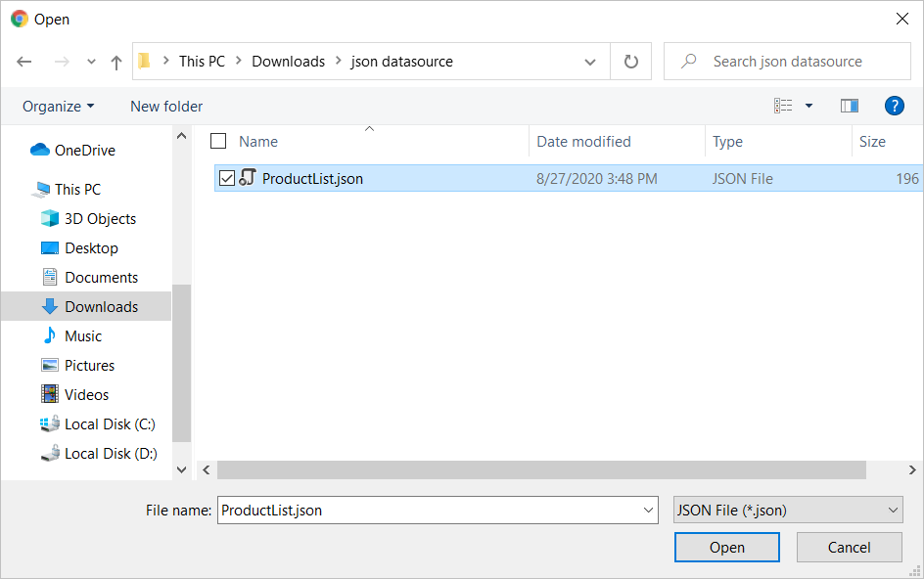
Task: Click This PC in the address bar breadcrumb
Action: (202, 61)
